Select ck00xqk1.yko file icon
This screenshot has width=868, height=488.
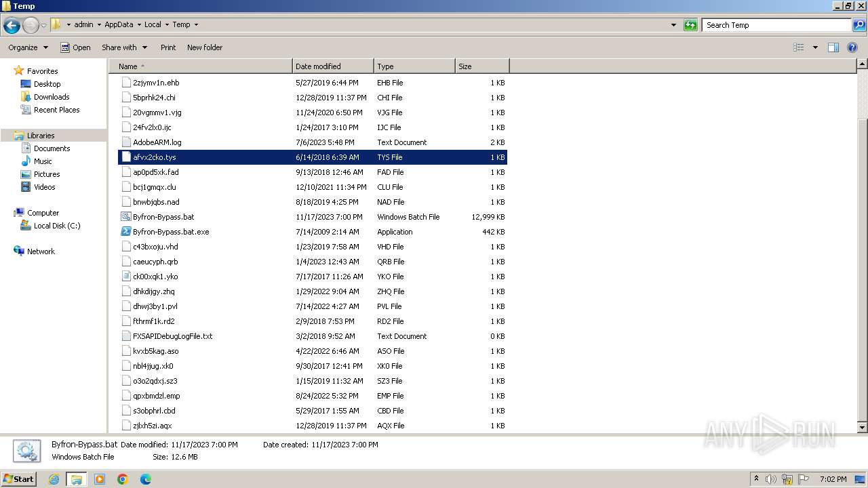[125, 277]
